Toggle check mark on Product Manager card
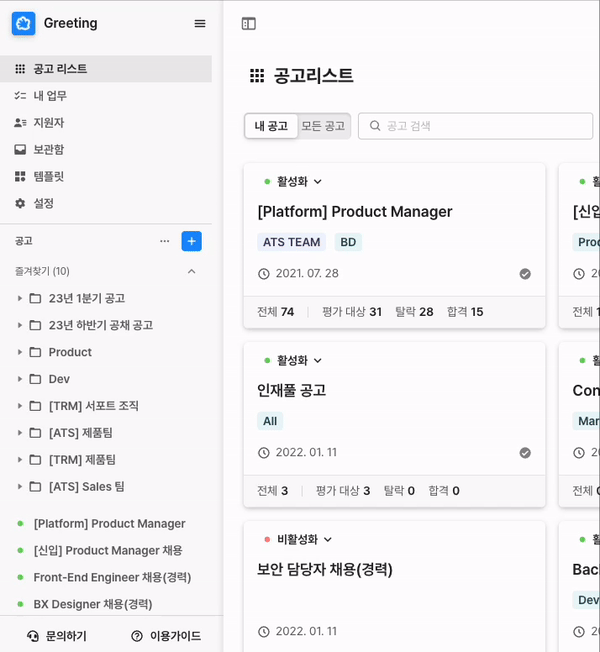 tap(525, 274)
